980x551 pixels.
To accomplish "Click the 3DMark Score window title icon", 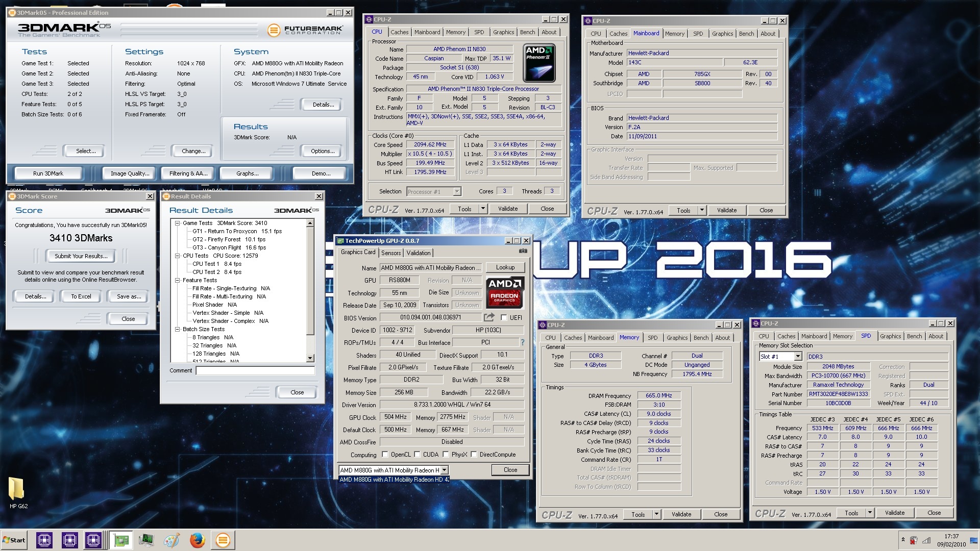I will 12,196.
